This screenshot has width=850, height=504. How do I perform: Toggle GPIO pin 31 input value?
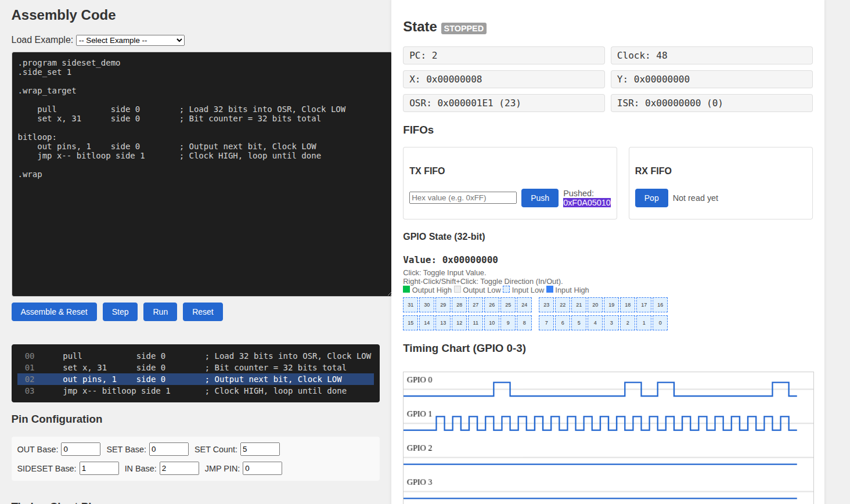pyautogui.click(x=410, y=304)
